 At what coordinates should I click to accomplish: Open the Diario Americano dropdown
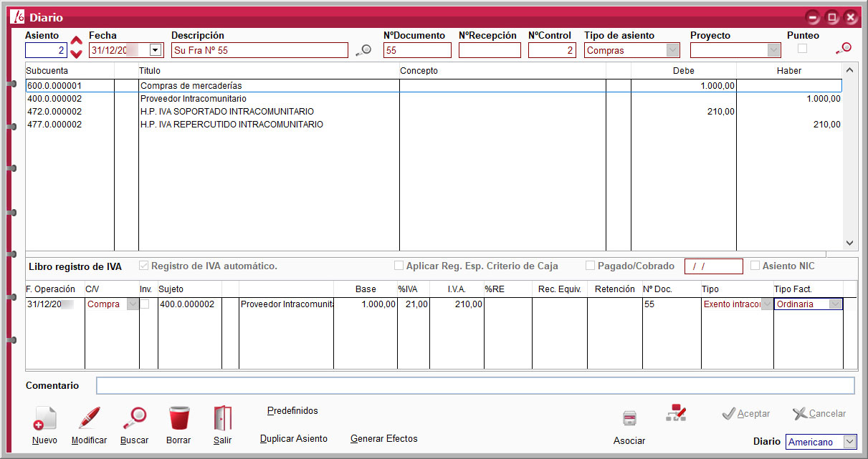(849, 442)
